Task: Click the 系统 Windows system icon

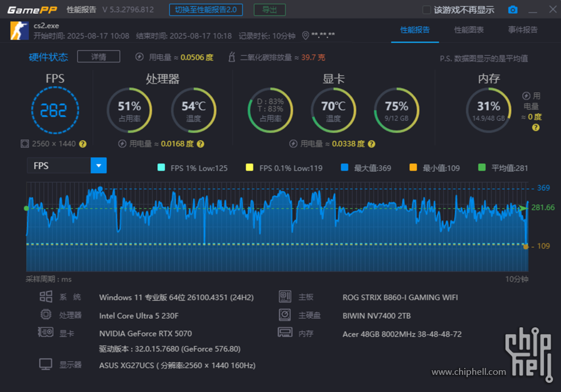Action: point(46,296)
